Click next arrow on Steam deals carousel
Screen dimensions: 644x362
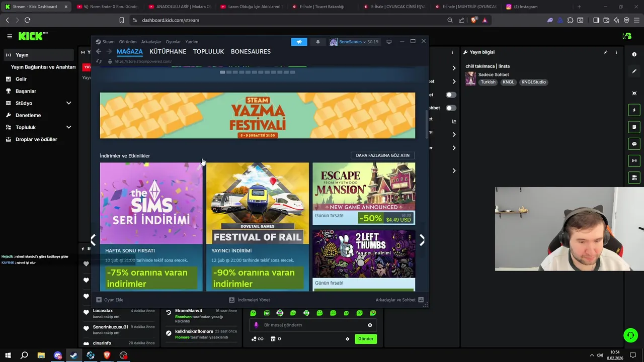click(x=422, y=240)
